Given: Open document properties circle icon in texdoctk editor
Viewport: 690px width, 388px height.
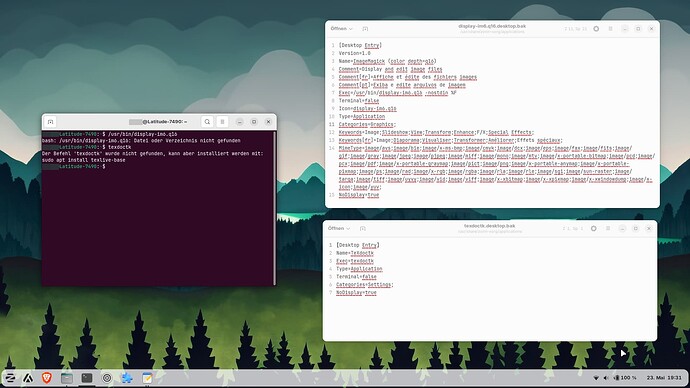Looking at the screenshot, I should [x=594, y=228].
